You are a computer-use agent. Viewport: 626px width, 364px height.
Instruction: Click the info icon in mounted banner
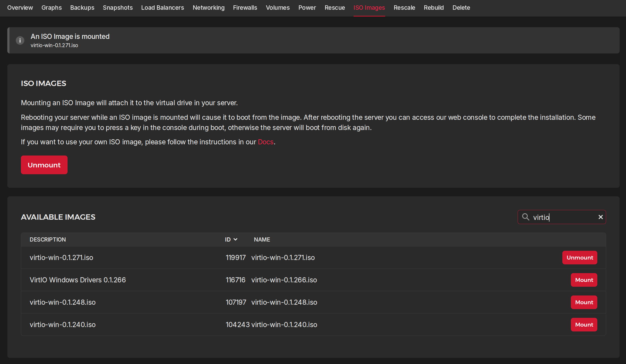click(x=20, y=40)
